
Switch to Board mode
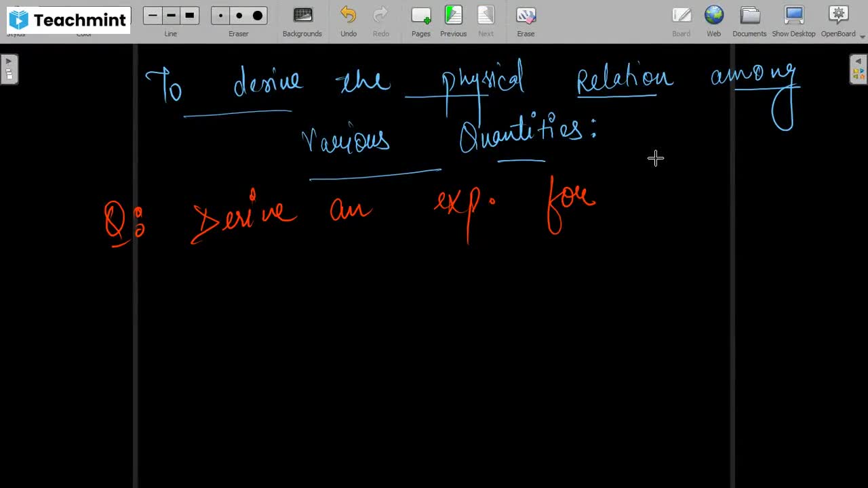tap(681, 16)
